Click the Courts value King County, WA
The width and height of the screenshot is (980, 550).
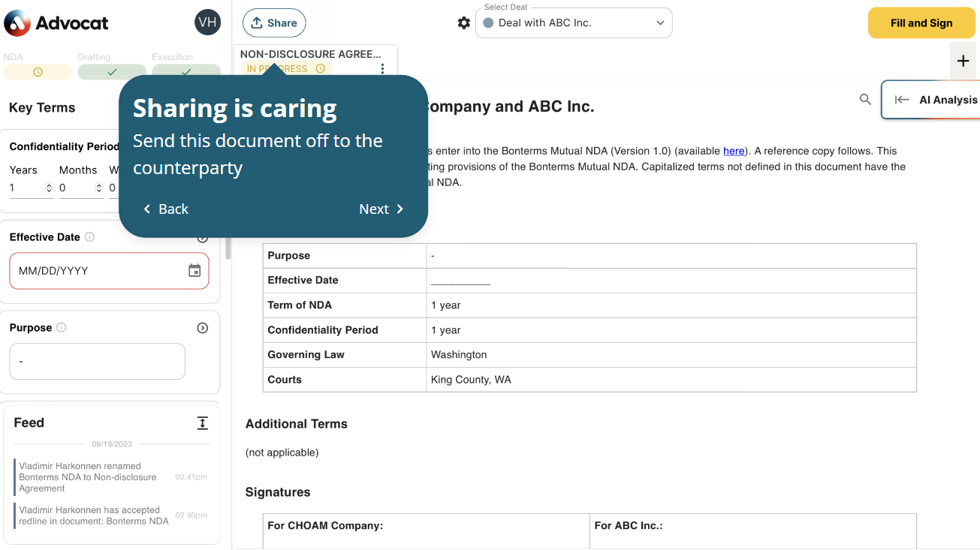point(471,380)
